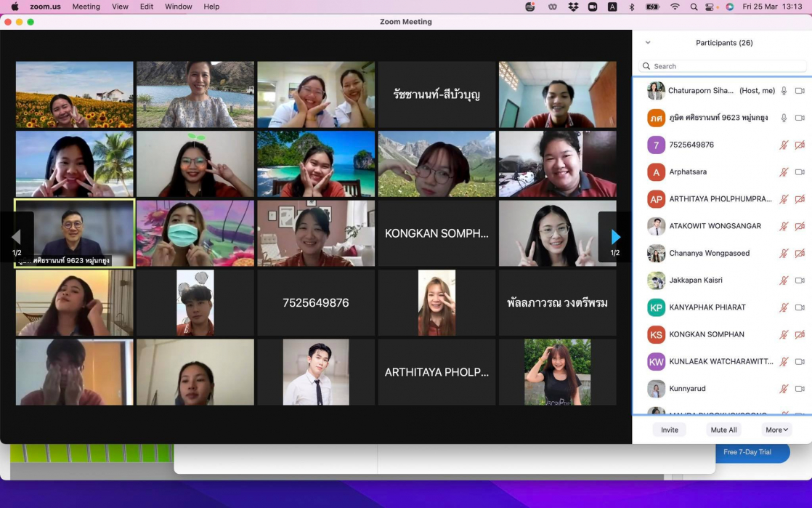Click camera icon for Jakkapan Kaisri
Viewport: 812px width, 508px height.
800,281
